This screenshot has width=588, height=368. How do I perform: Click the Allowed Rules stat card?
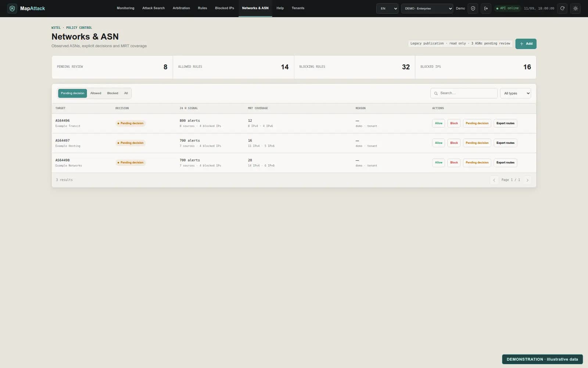[233, 67]
